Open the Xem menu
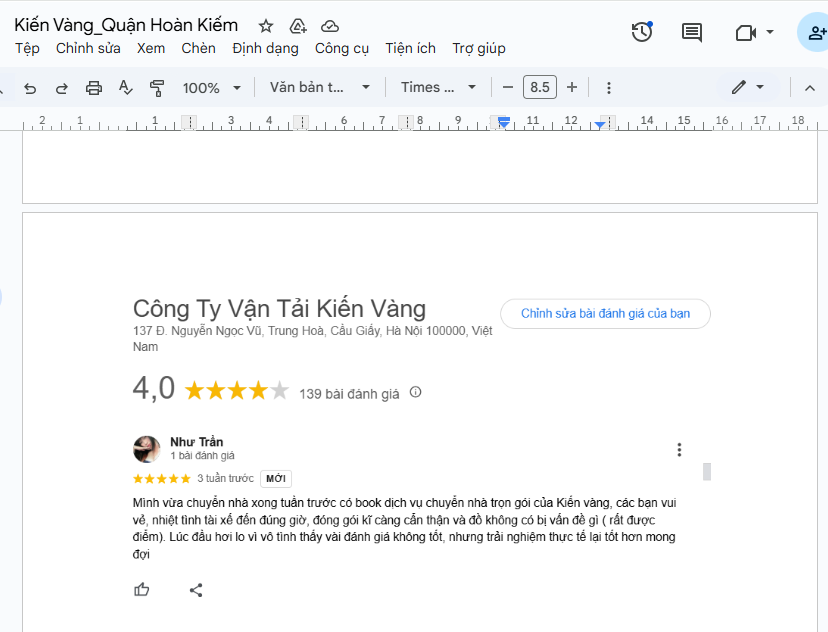The height and width of the screenshot is (632, 828). pyautogui.click(x=151, y=48)
